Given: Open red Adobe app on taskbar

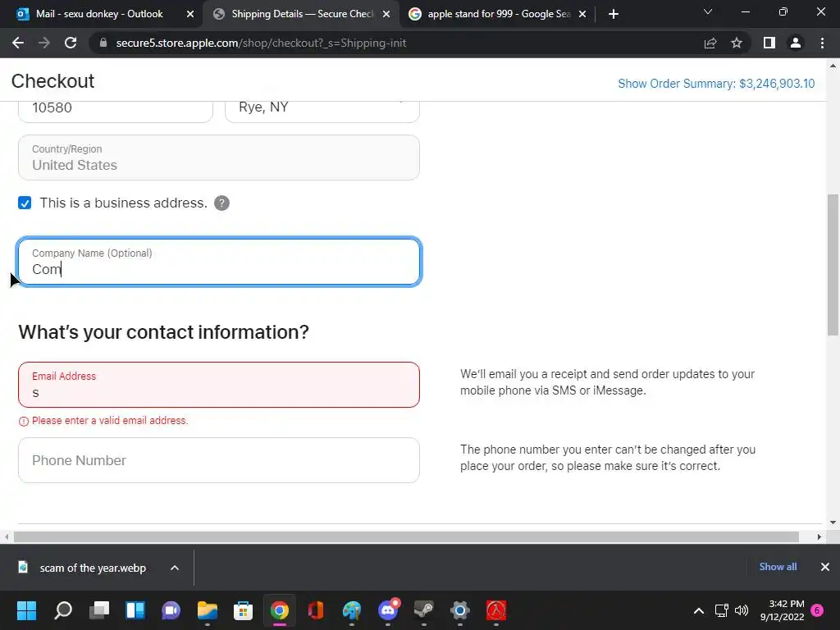Looking at the screenshot, I should (x=496, y=610).
